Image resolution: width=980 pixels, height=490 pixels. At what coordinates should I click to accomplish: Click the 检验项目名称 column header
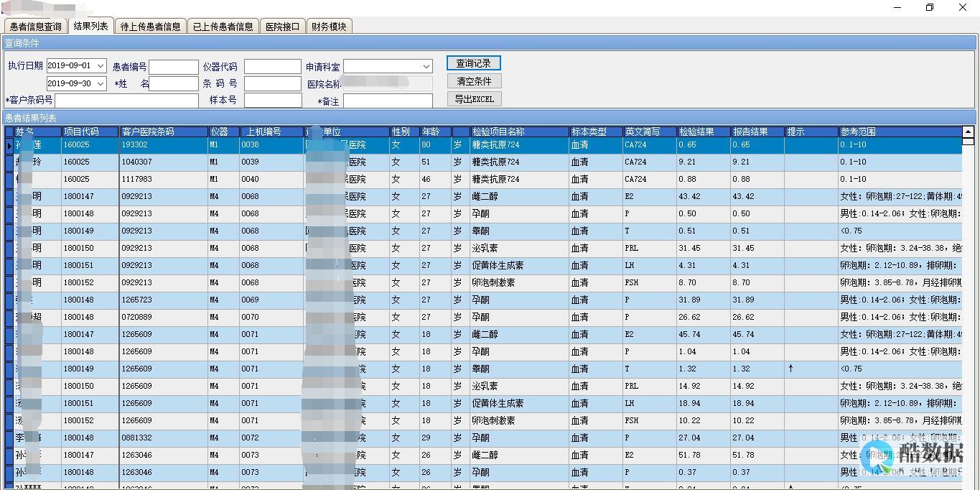point(519,131)
